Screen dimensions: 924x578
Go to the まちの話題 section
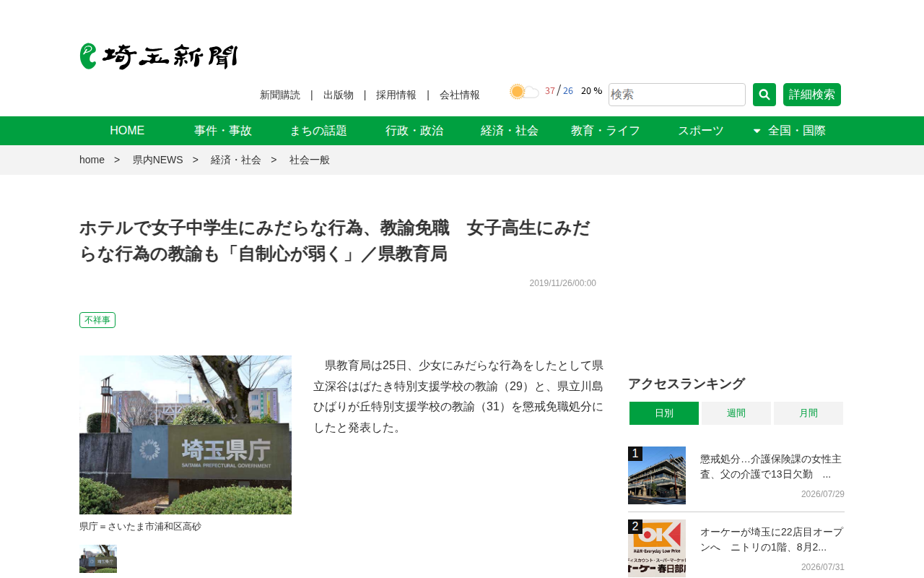pyautogui.click(x=318, y=131)
